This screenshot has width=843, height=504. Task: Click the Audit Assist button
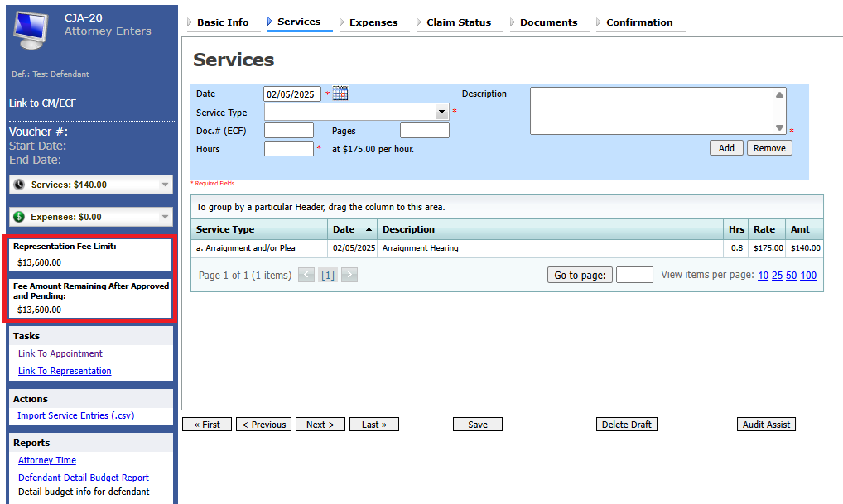click(x=766, y=425)
